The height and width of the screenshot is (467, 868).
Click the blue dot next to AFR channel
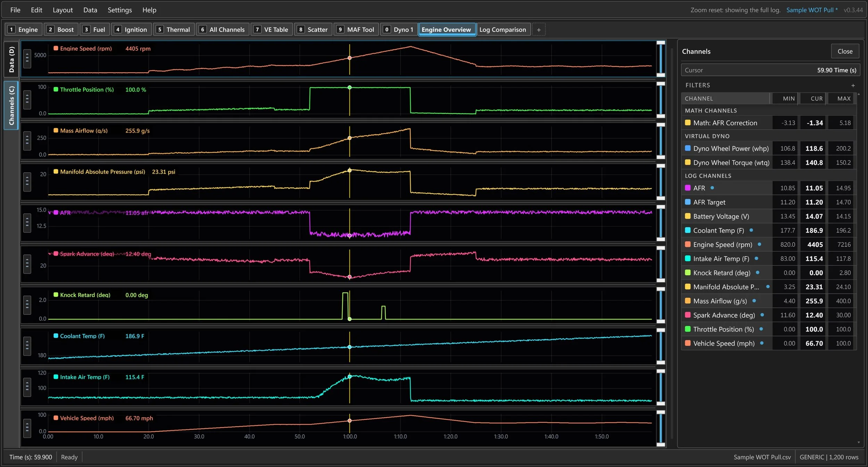pyautogui.click(x=712, y=188)
